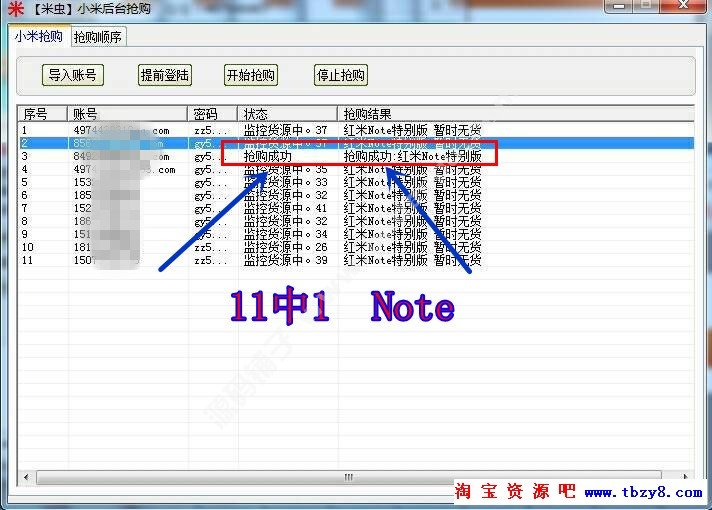Click the 抢购成功 status cell in row 3
The image size is (712, 510).
[267, 157]
